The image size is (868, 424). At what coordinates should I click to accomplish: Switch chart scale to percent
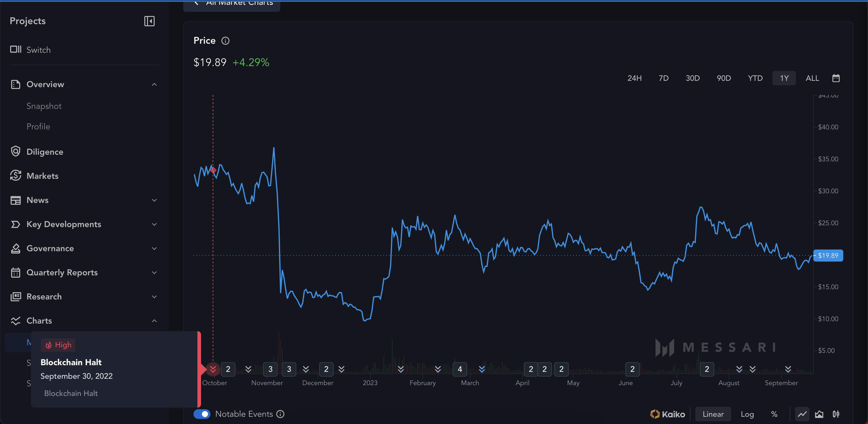(x=774, y=414)
